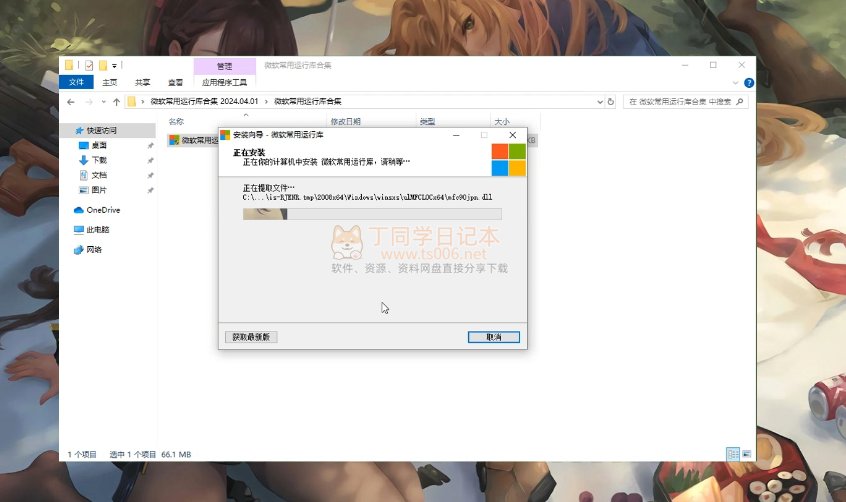The image size is (846, 502).
Task: Open Explorer help question mark icon
Action: pos(749,83)
